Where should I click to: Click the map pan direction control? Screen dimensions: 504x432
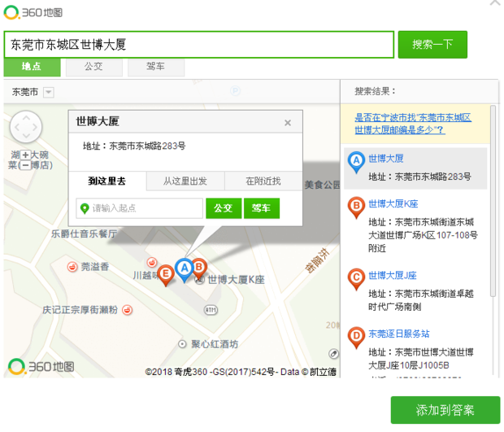(x=26, y=127)
